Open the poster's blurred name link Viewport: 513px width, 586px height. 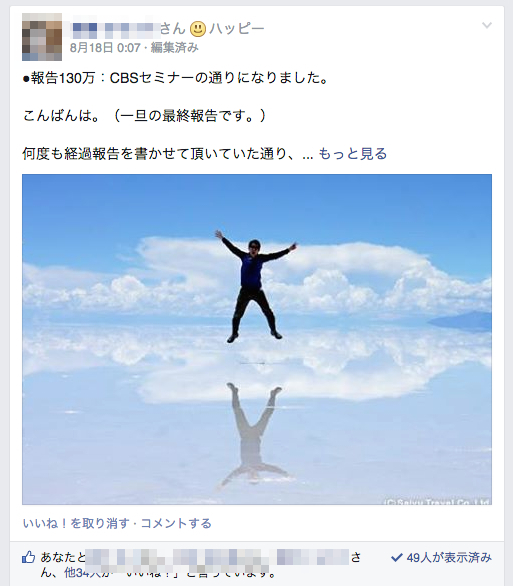click(x=116, y=30)
